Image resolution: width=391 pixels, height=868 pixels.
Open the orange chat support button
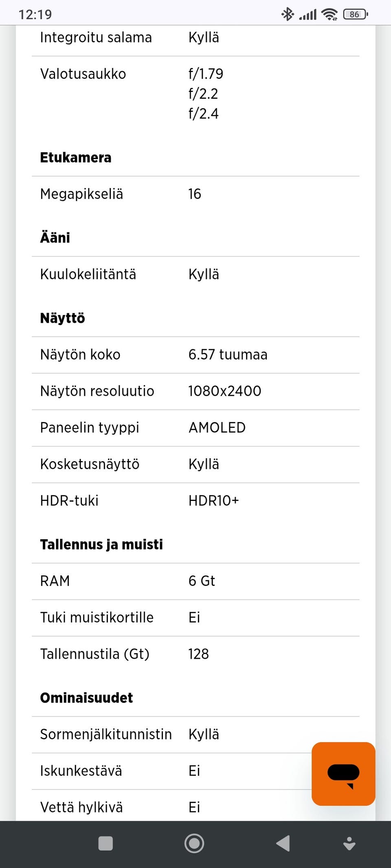(x=343, y=774)
